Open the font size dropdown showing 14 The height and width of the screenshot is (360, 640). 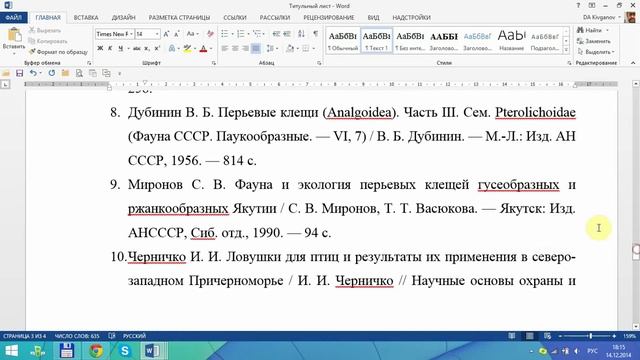tap(157, 34)
